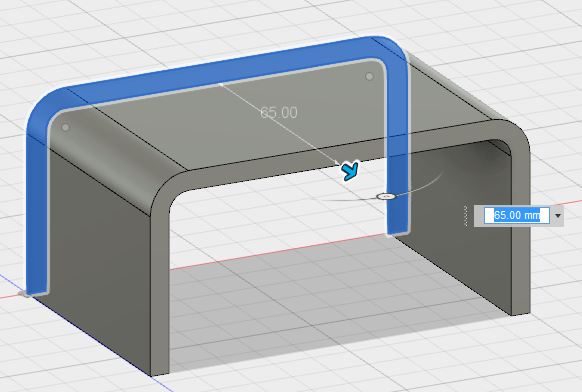Click the 65.00 mm distance input field
Screen dimensions: 582x392
click(x=517, y=216)
